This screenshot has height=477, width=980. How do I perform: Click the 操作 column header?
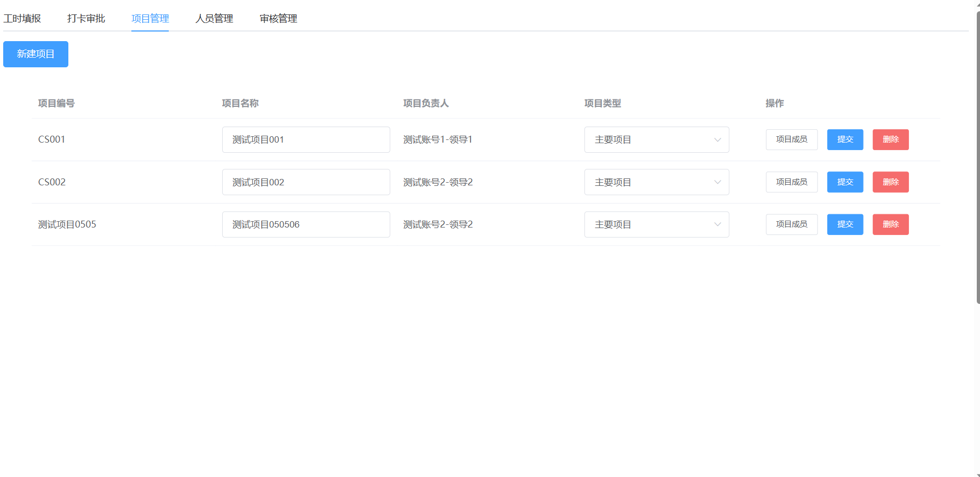[774, 103]
